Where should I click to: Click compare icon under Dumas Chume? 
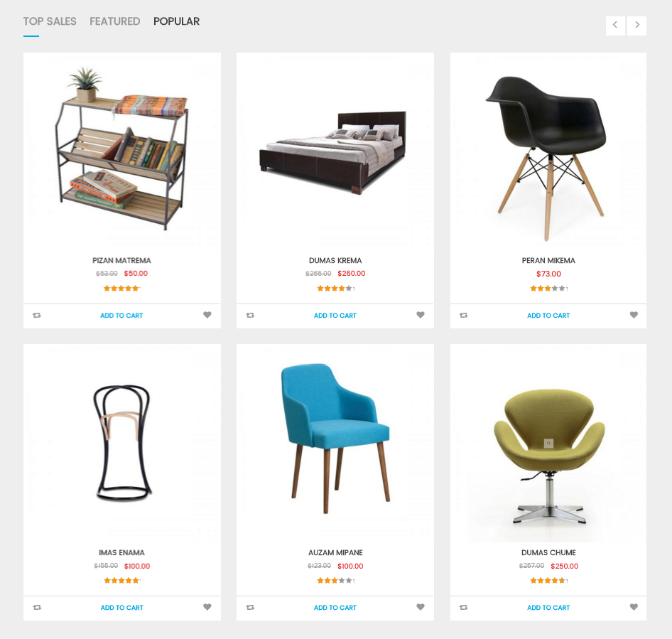pos(464,607)
